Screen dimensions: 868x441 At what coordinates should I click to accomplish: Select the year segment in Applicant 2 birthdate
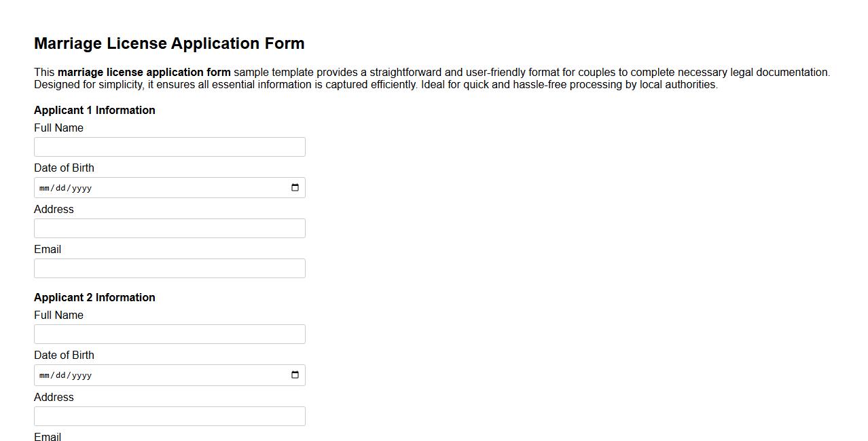[x=82, y=375]
